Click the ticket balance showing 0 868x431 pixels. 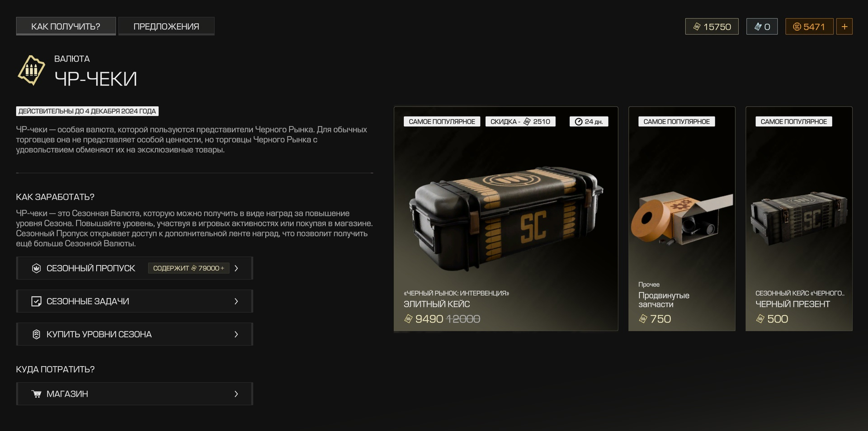762,27
